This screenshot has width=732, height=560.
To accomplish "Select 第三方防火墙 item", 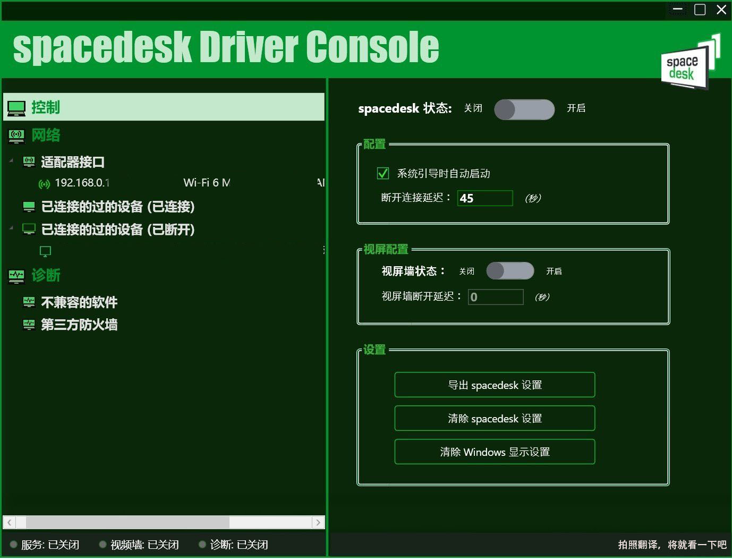I will point(79,325).
